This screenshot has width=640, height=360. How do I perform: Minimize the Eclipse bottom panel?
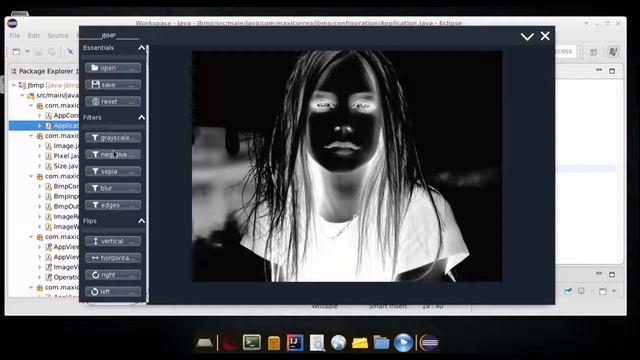tap(599, 273)
